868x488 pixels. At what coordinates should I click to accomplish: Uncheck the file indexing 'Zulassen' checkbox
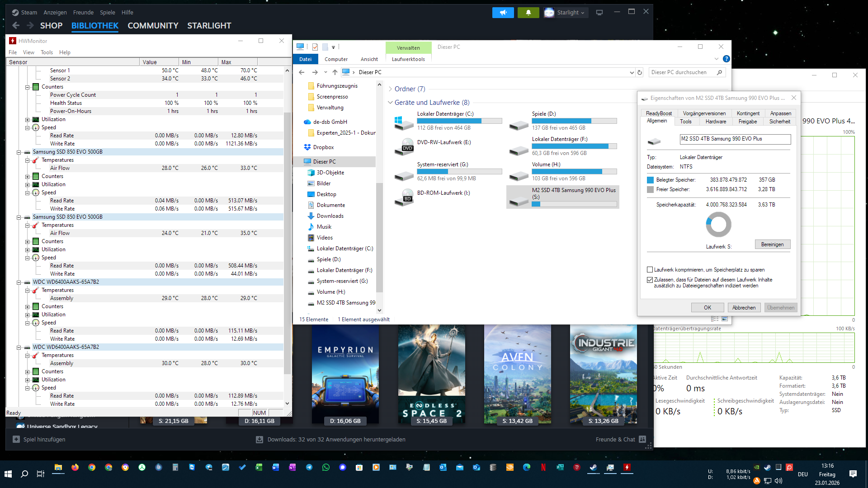click(650, 280)
